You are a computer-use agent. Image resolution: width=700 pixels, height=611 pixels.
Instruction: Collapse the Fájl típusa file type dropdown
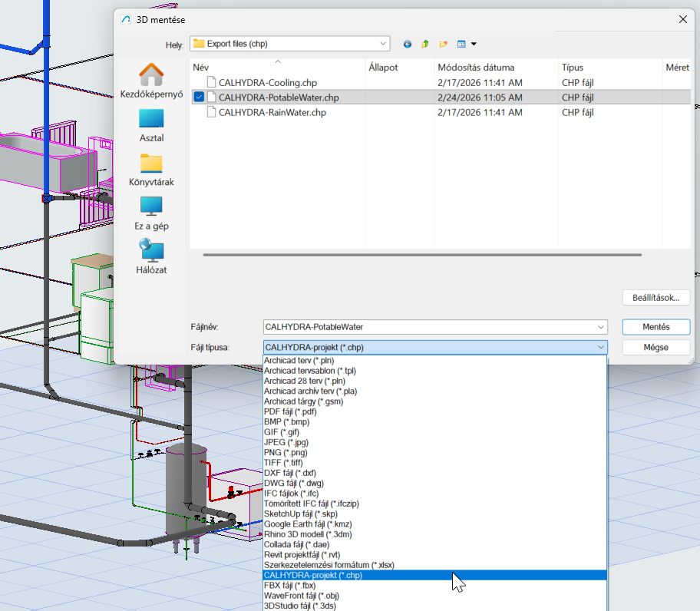point(599,348)
